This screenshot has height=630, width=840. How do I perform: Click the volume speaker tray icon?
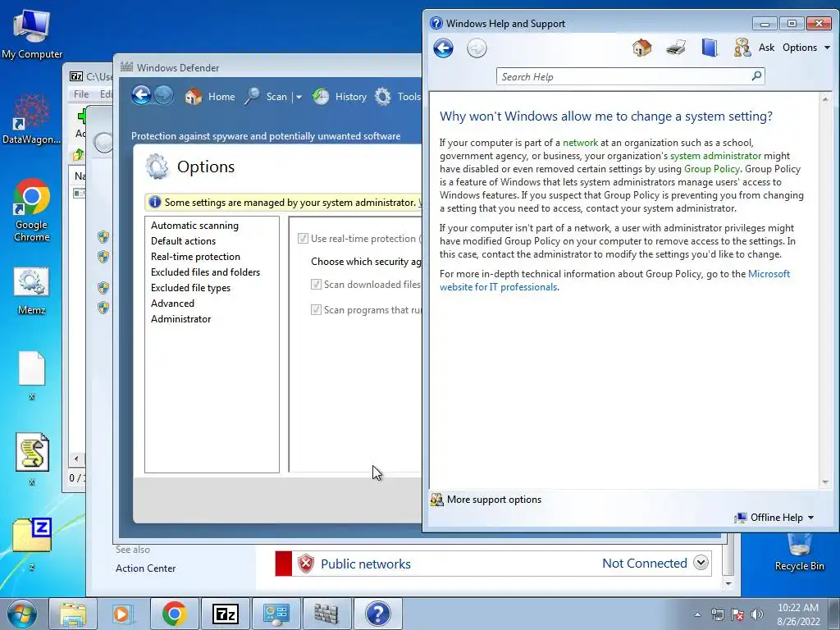[x=756, y=614]
